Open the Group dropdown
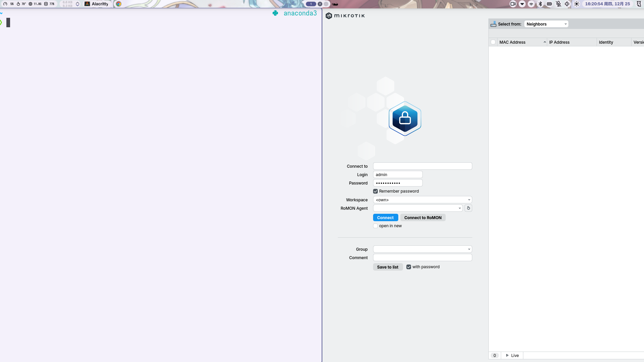The image size is (644, 362). [x=422, y=249]
